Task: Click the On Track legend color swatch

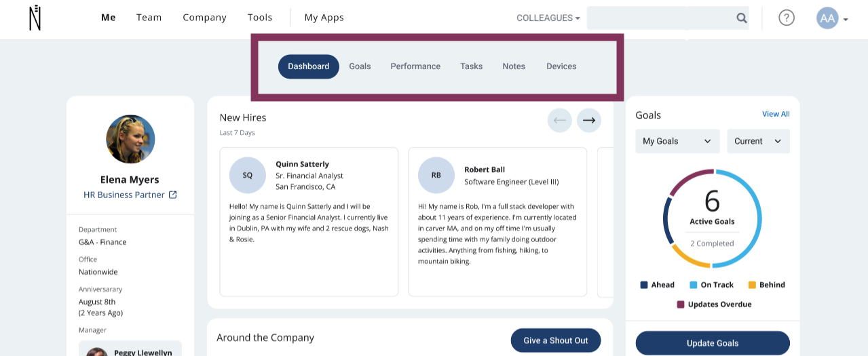Action: (x=694, y=285)
